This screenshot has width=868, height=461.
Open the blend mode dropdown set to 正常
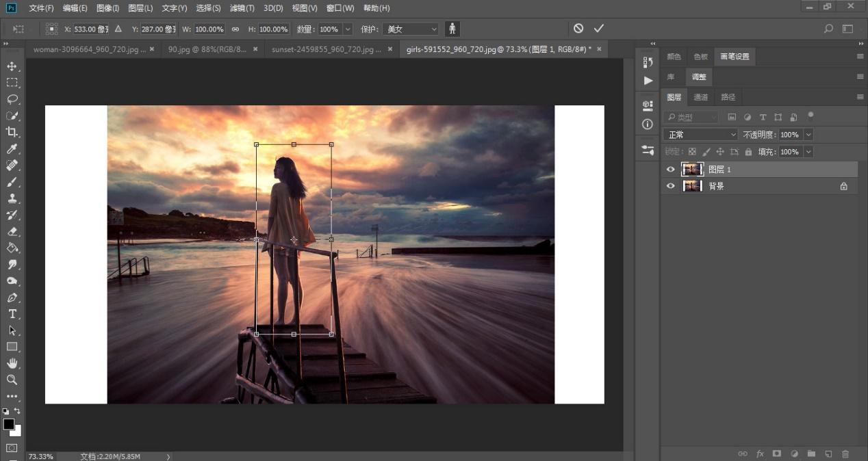click(x=701, y=135)
